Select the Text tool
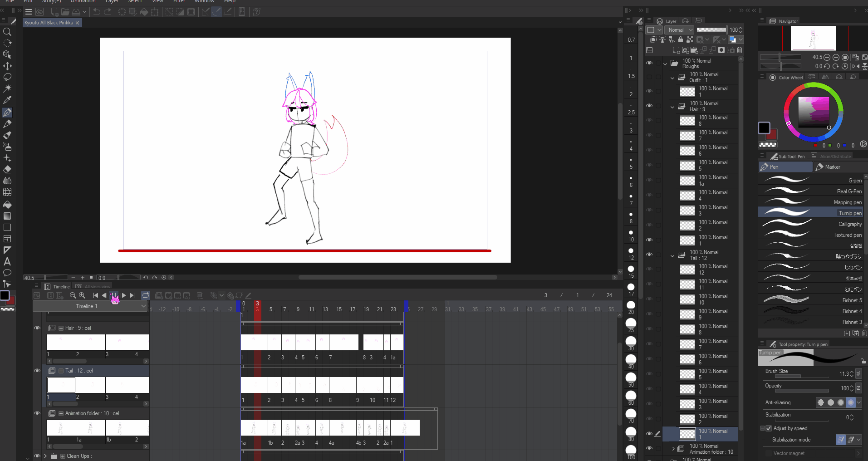 7,262
